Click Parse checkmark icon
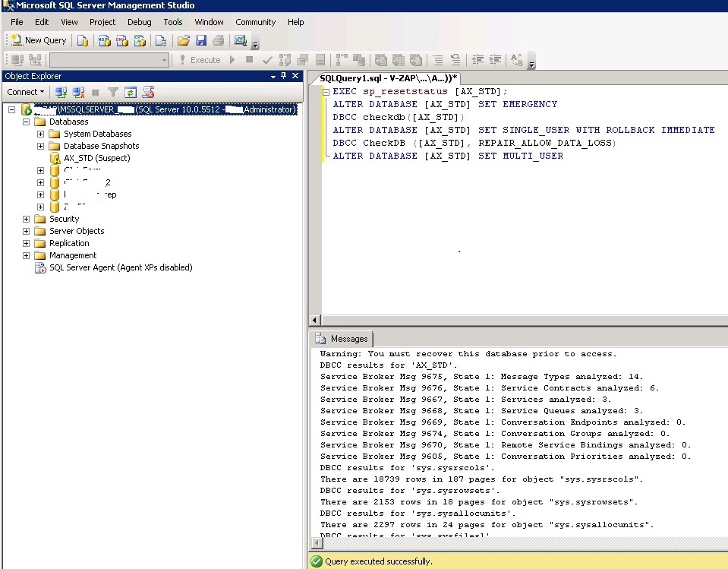 (x=267, y=60)
